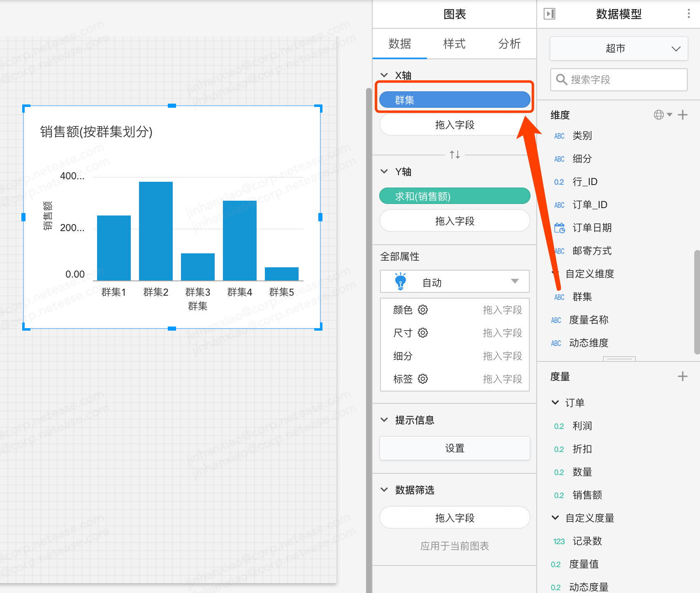This screenshot has height=593, width=700.
Task: Collapse the Y轴 section
Action: (384, 171)
